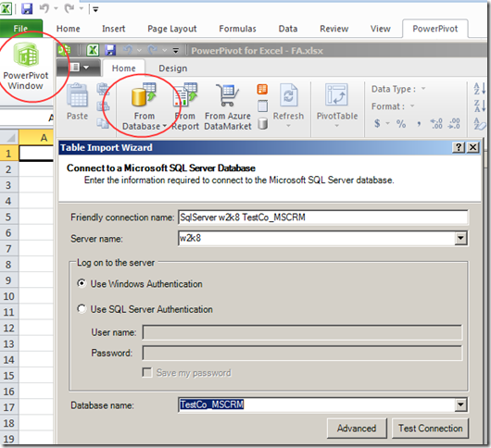Switch to the View tab
Screen dimensions: 491x448
pos(380,29)
